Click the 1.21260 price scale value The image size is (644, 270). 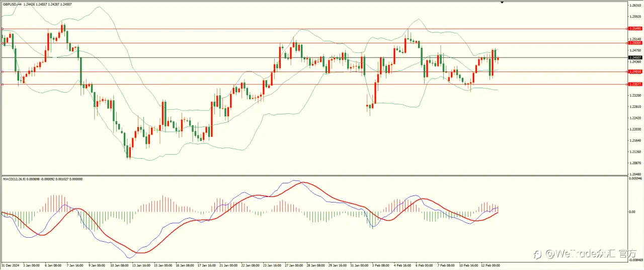coord(635,152)
